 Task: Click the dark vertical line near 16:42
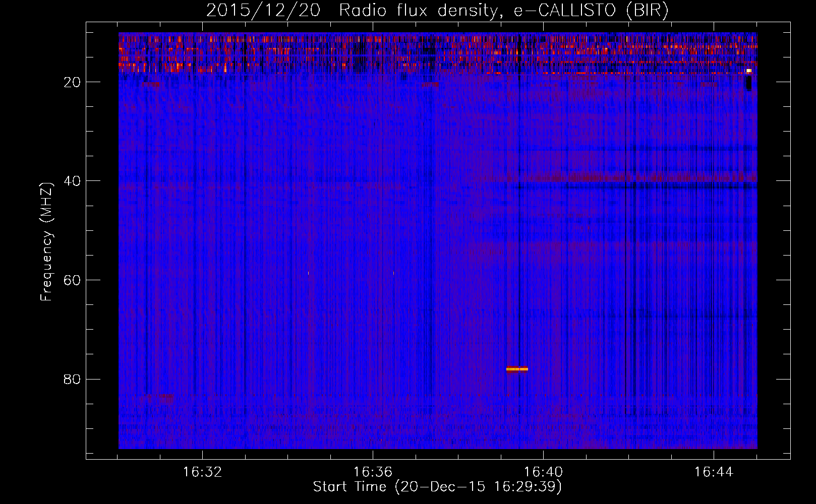click(626, 252)
